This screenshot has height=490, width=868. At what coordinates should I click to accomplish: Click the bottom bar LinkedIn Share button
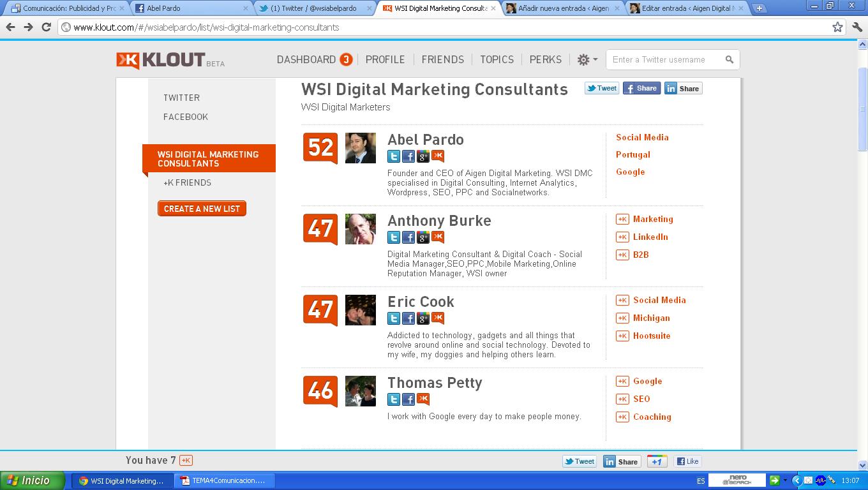click(622, 461)
